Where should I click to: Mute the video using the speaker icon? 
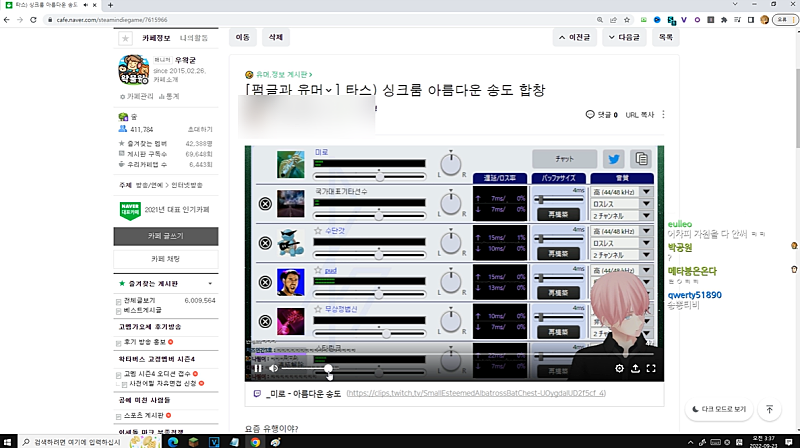[274, 368]
